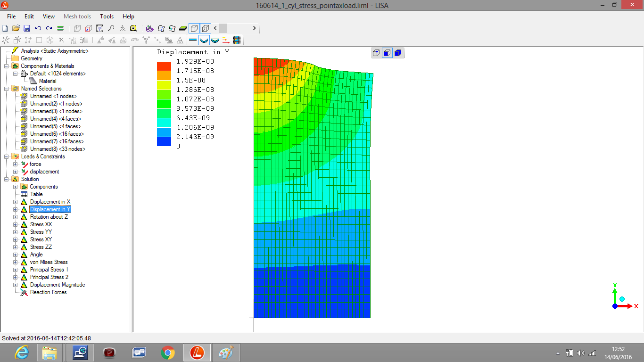Toggle the deformed shape view button

(204, 40)
